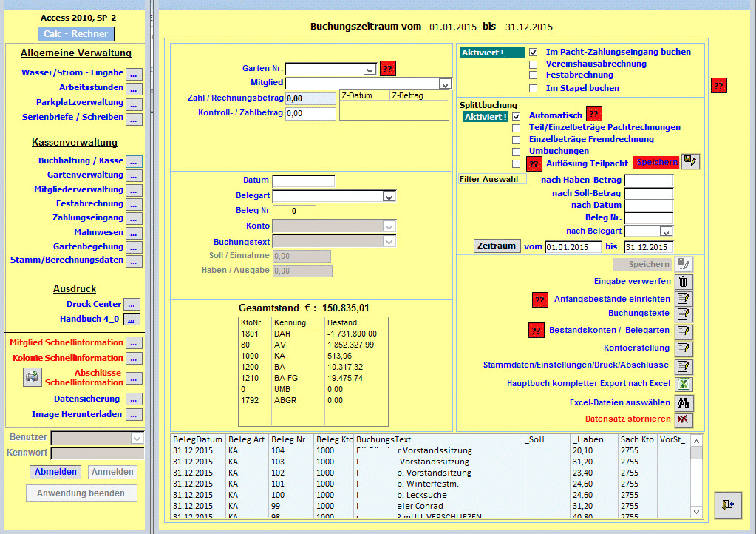Click the Calc - Rechner button
Screen dimensions: 756x534
point(76,34)
